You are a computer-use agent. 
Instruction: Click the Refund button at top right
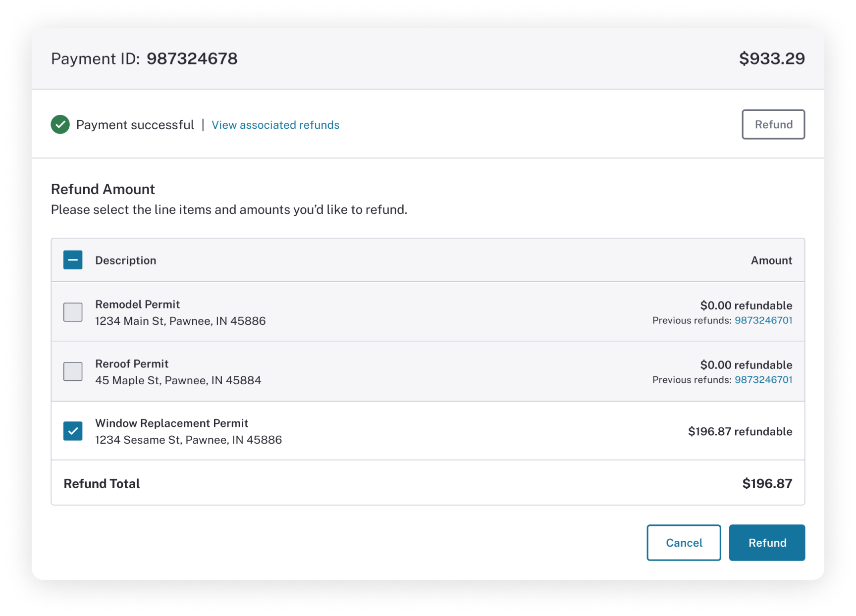tap(773, 124)
